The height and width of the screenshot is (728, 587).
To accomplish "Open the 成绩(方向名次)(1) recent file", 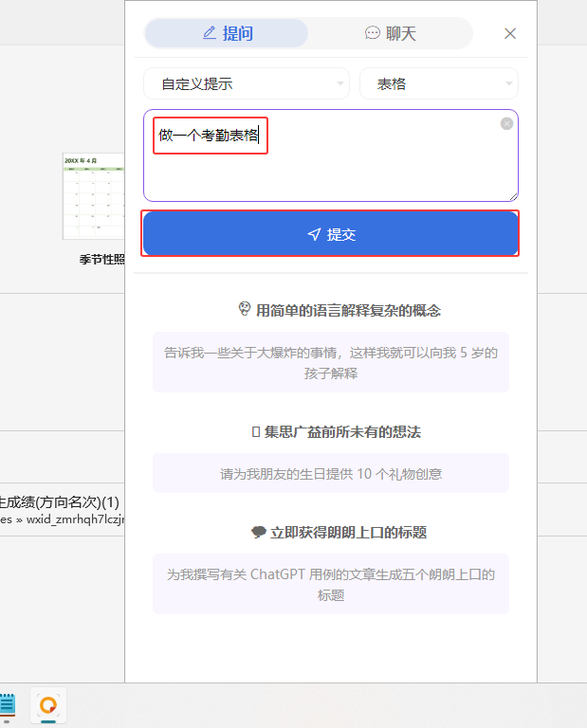I will pos(60,501).
